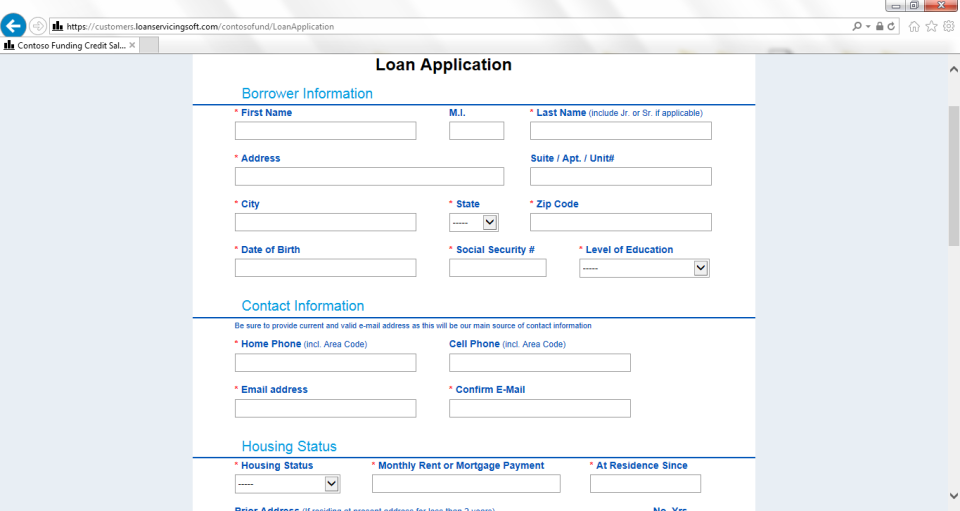Click the valid e-mail address notice text
The width and height of the screenshot is (960, 511).
point(413,326)
